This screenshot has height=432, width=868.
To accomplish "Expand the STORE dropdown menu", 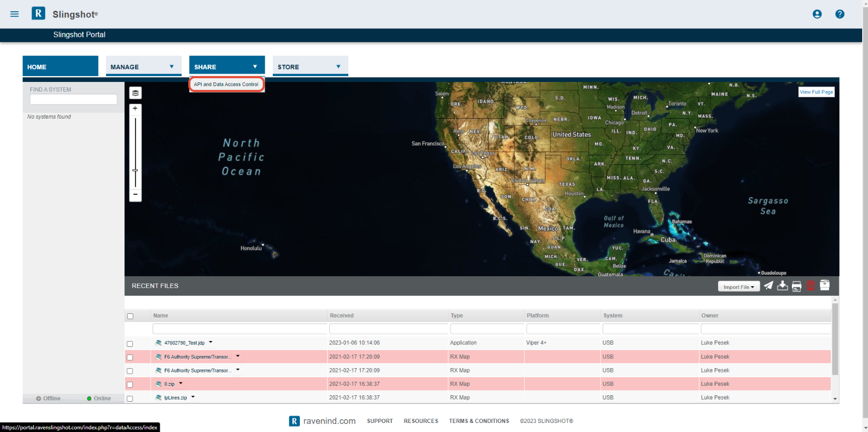I will (x=311, y=67).
